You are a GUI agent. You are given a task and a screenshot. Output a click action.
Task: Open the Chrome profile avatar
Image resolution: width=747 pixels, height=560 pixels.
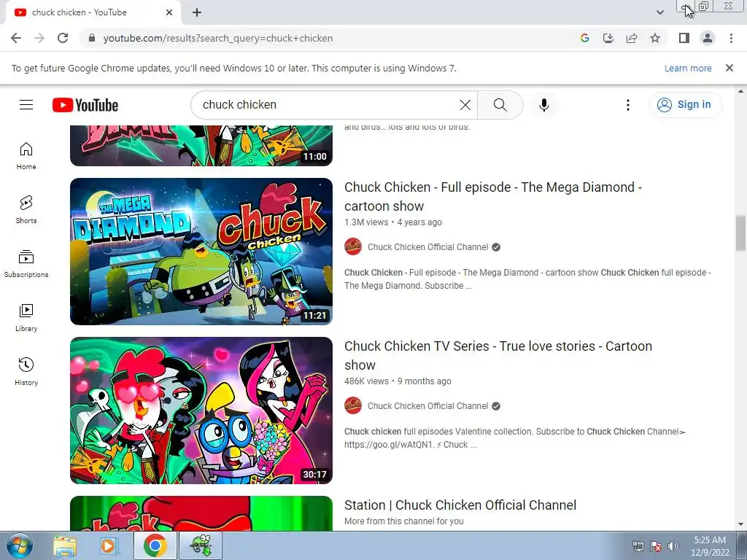click(708, 38)
